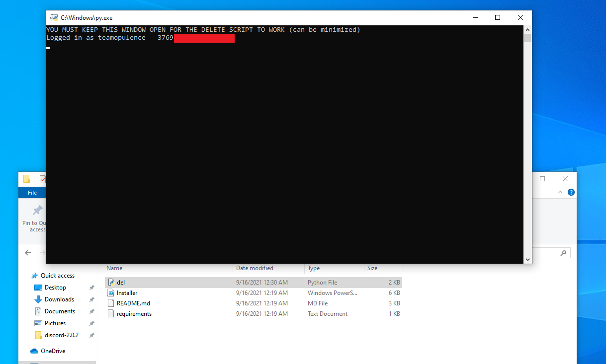Go back in File Explorer

click(28, 253)
